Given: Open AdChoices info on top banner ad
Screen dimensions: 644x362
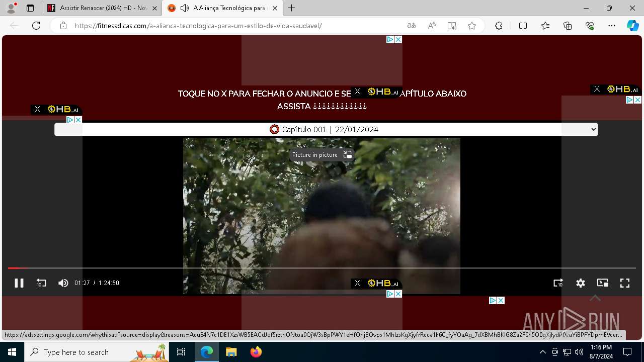Looking at the screenshot, I should (390, 39).
